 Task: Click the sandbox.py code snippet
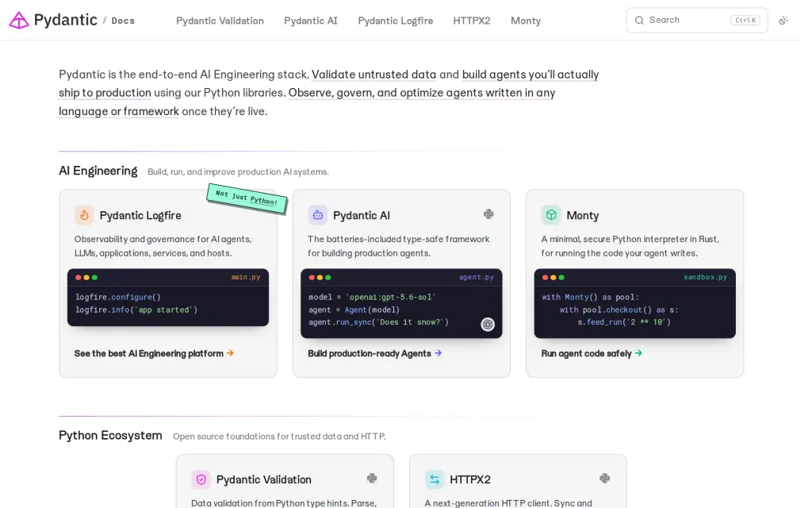point(635,303)
